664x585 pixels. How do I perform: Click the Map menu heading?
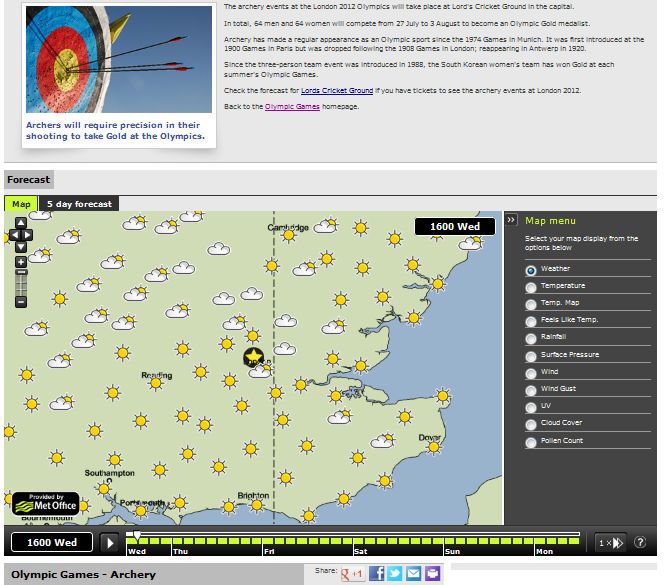pyautogui.click(x=550, y=221)
